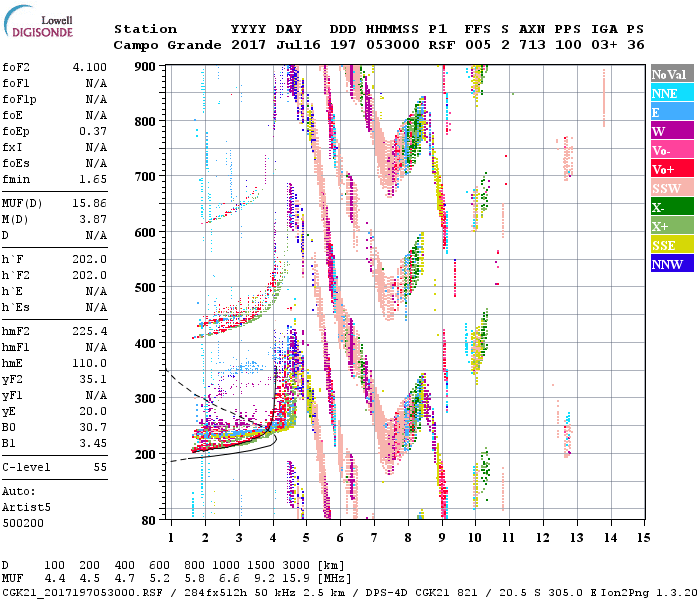700x600 pixels.
Task: Click the dark blue NNW legend box
Action: point(671,264)
